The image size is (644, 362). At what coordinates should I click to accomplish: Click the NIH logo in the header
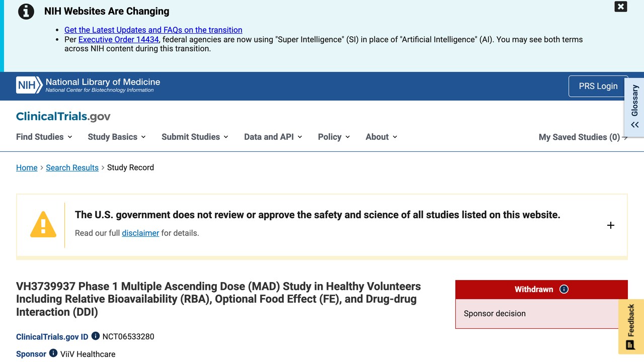(88, 85)
